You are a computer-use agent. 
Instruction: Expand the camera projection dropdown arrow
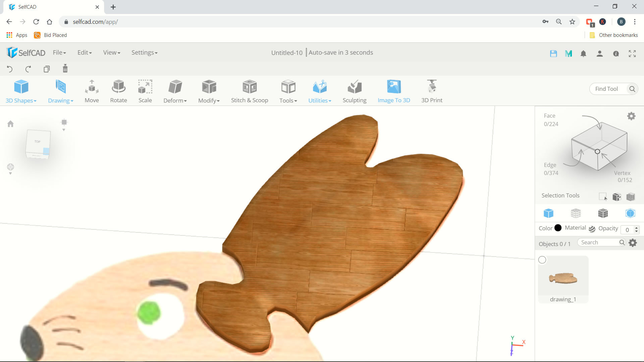[x=64, y=130]
